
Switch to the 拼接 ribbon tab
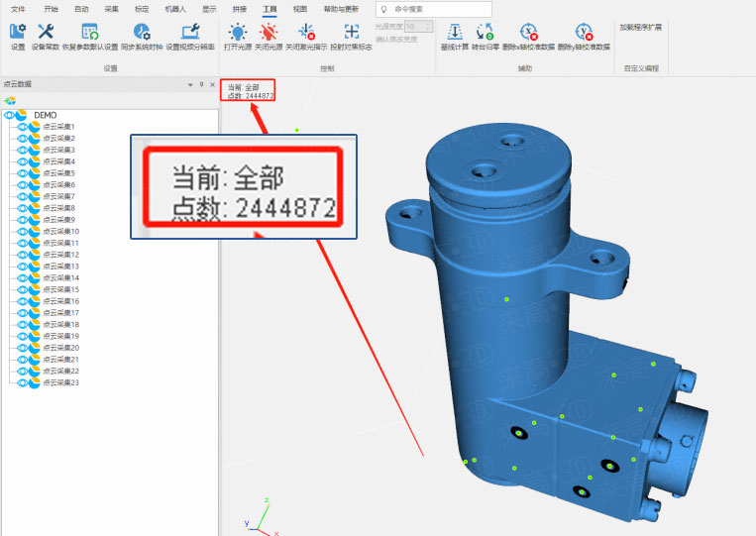(x=239, y=8)
